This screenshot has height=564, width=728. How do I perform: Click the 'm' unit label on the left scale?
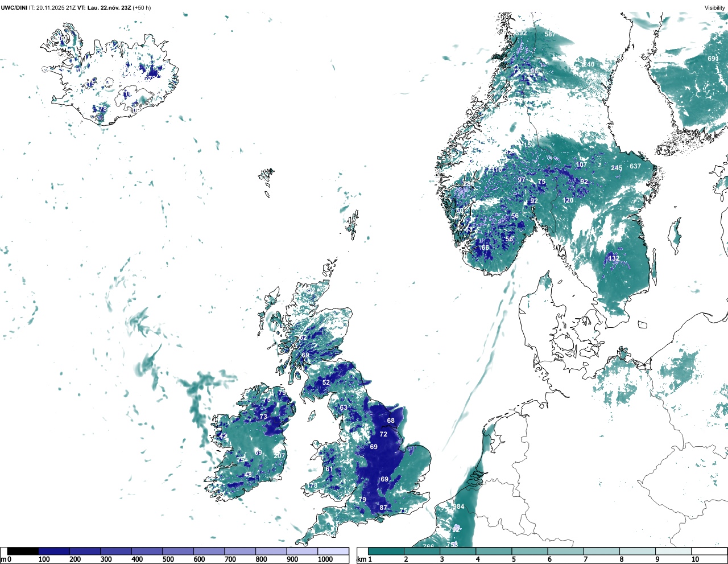click(3, 559)
